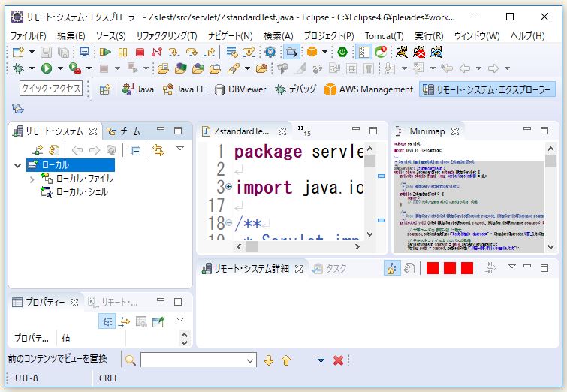Collapse the ローカル tree node

click(17, 166)
